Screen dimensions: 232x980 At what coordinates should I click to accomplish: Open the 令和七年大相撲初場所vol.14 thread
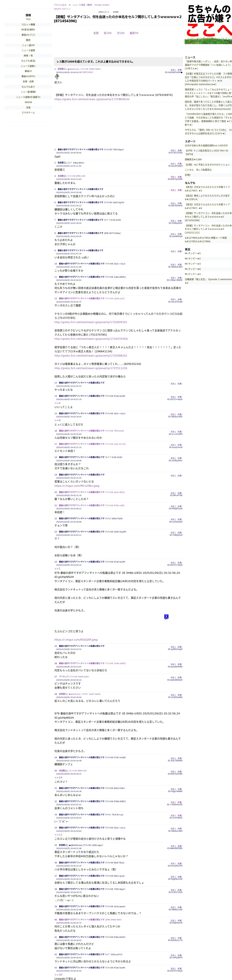click(206, 145)
